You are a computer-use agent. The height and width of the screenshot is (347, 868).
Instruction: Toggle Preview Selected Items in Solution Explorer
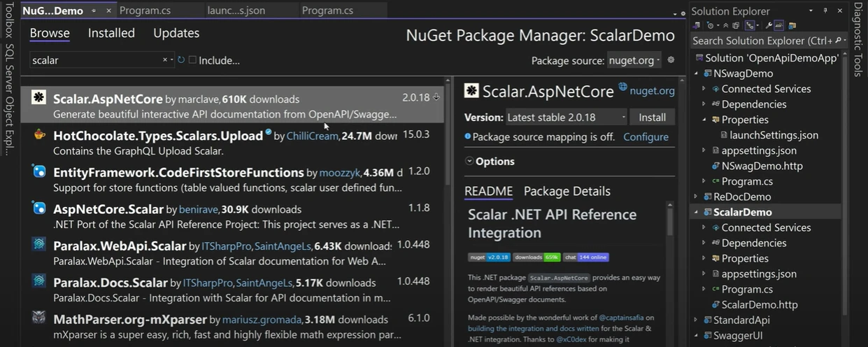(778, 25)
